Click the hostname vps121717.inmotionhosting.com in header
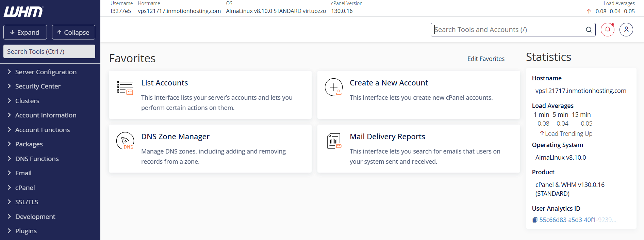Image resolution: width=644 pixels, height=240 pixels. pos(179,11)
